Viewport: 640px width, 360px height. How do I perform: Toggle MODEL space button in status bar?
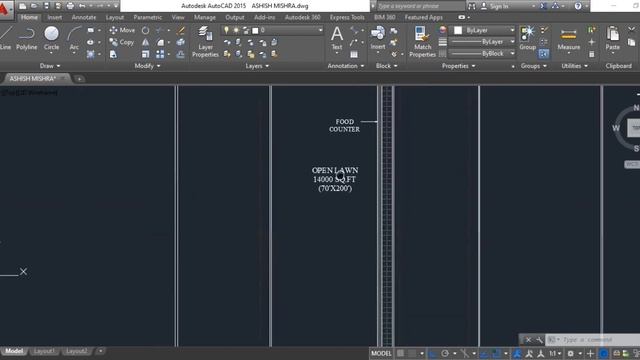click(381, 353)
